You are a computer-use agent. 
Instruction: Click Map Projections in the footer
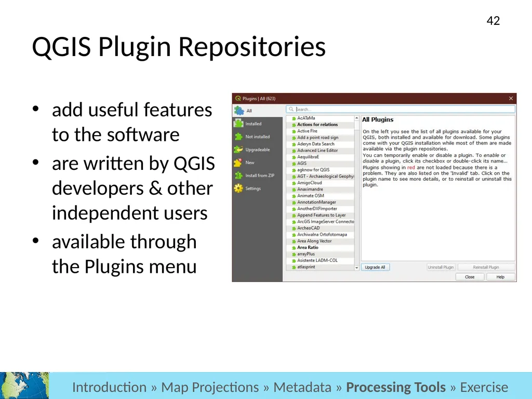coord(210,387)
